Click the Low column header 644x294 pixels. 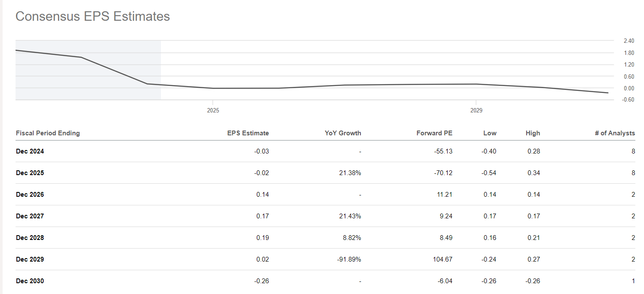coord(489,133)
